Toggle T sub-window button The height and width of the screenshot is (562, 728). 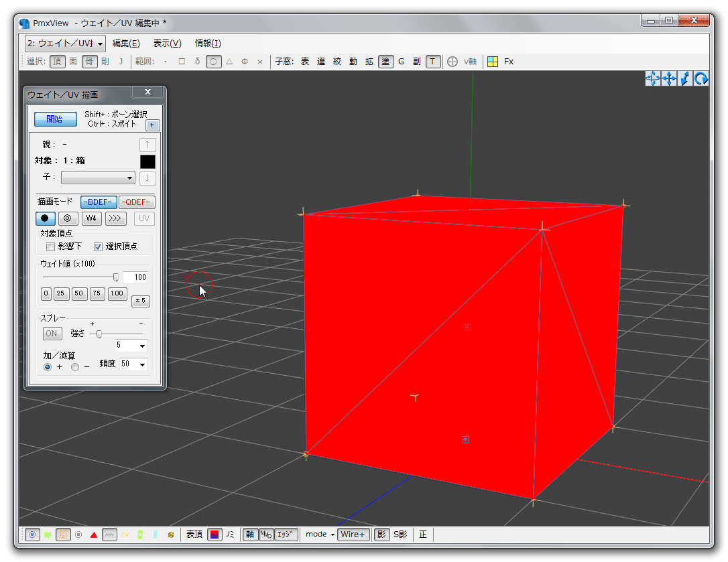pyautogui.click(x=433, y=61)
